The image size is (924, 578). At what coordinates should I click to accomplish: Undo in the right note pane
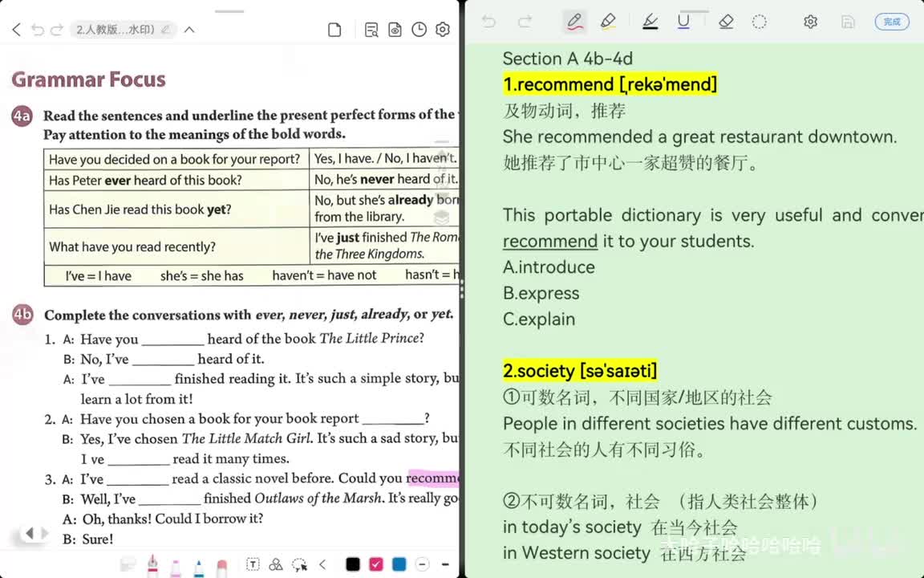click(488, 22)
